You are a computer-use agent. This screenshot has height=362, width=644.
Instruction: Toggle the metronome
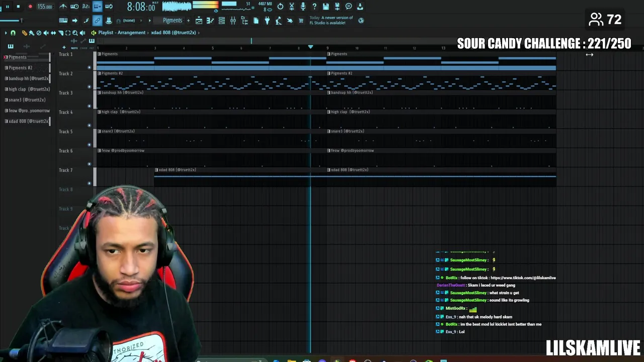[63, 7]
